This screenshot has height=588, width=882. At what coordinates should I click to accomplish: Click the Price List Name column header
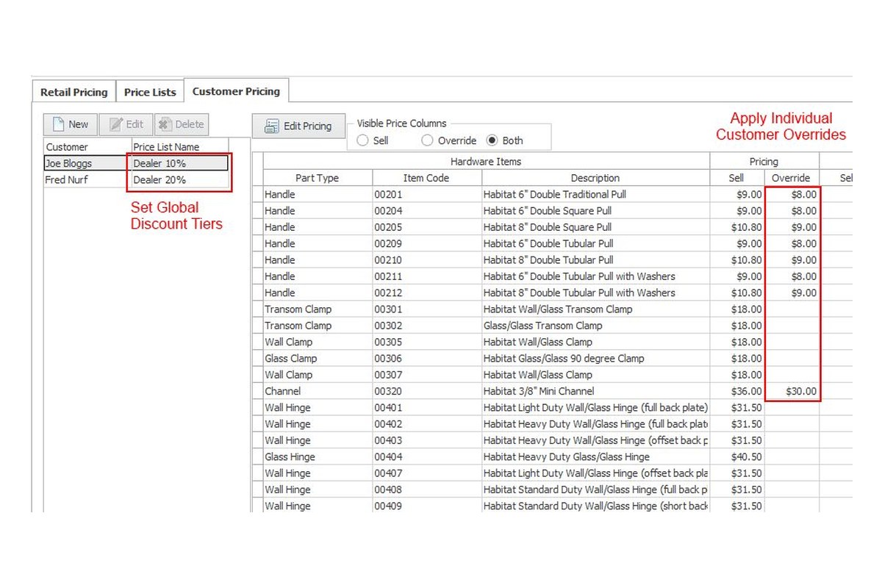pos(180,146)
